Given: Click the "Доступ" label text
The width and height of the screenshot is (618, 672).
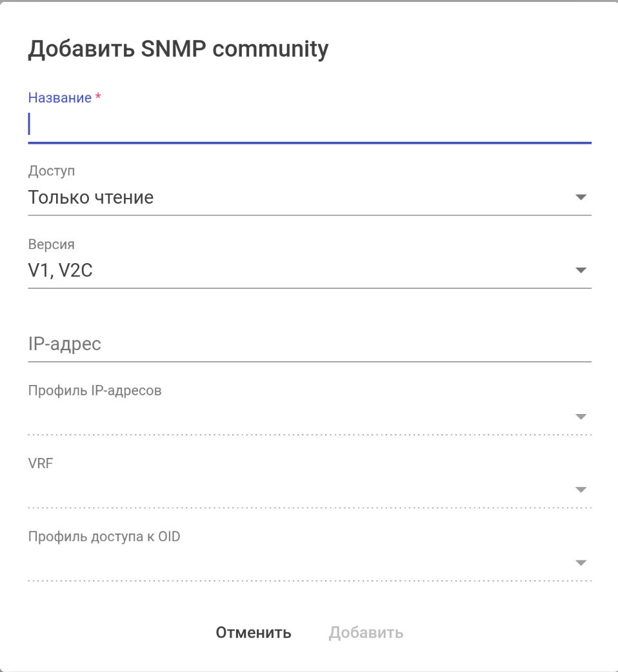Looking at the screenshot, I should click(52, 172).
